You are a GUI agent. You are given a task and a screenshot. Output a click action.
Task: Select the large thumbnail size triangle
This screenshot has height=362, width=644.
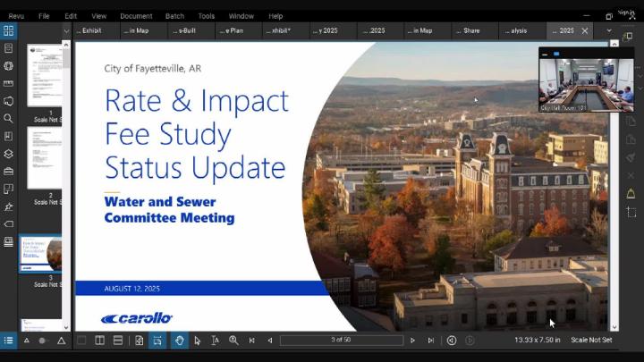(x=61, y=341)
